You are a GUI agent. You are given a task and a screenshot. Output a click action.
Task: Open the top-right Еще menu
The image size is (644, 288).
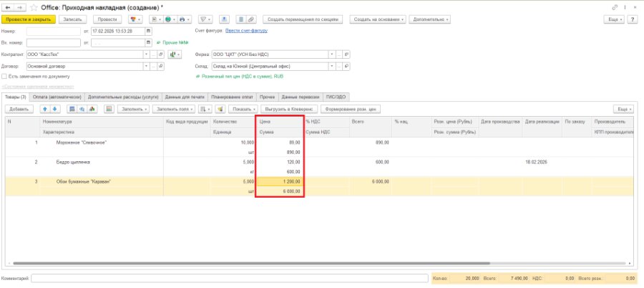(x=615, y=19)
